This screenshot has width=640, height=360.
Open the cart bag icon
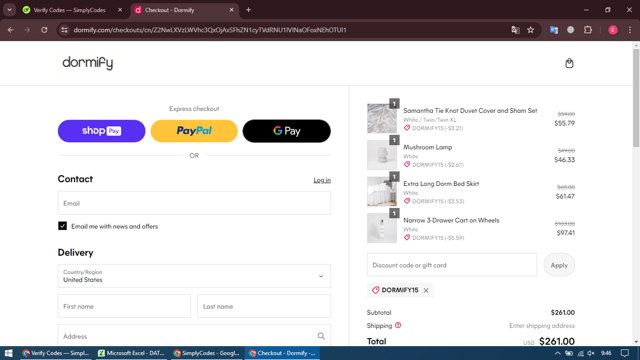tap(569, 63)
